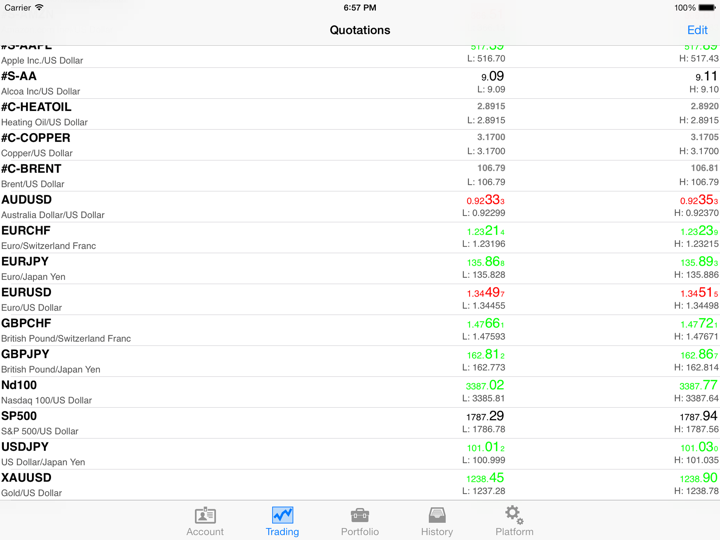Image resolution: width=720 pixels, height=540 pixels.
Task: Tap the Wi-Fi carrier indicator
Action: [39, 8]
